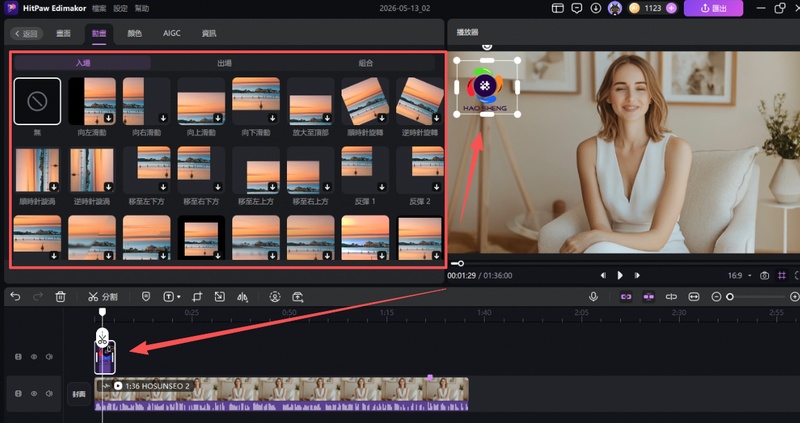Select the 出場 animation subtab
800x423 pixels.
[x=224, y=63]
